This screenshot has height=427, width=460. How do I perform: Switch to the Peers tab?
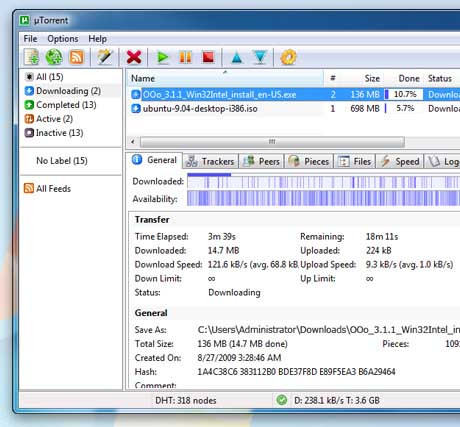tap(262, 161)
